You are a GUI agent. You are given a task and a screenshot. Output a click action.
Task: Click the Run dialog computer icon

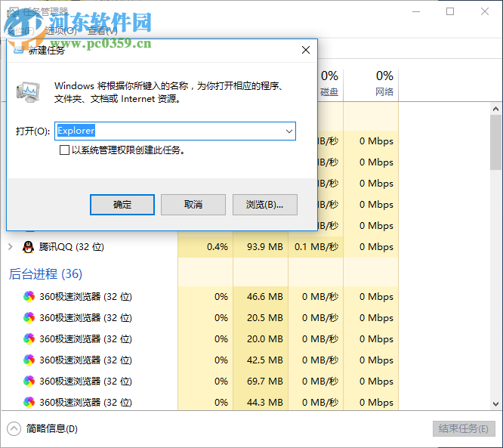pos(28,92)
